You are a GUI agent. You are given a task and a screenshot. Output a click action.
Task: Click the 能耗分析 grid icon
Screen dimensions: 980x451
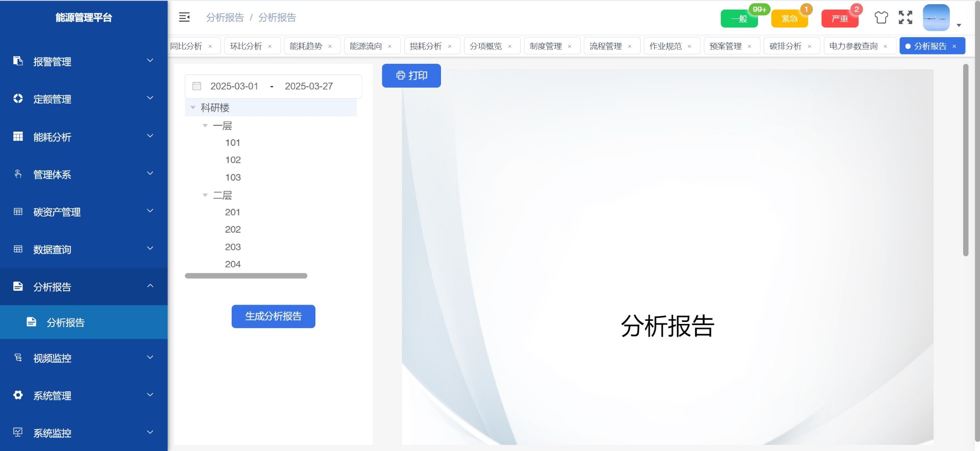point(18,136)
